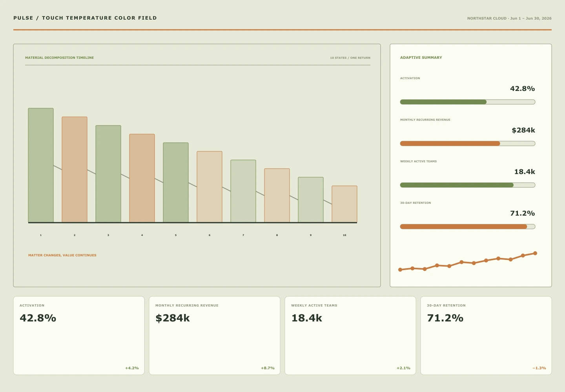Screen dimensions: 565x392
Task: Click the 'Pulse / Touch Temperature Color Field' title
Action: [85, 18]
